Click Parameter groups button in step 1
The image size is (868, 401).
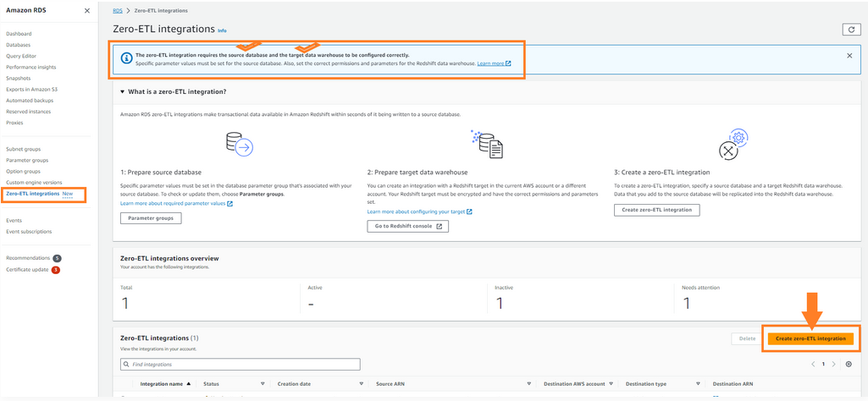(x=151, y=218)
